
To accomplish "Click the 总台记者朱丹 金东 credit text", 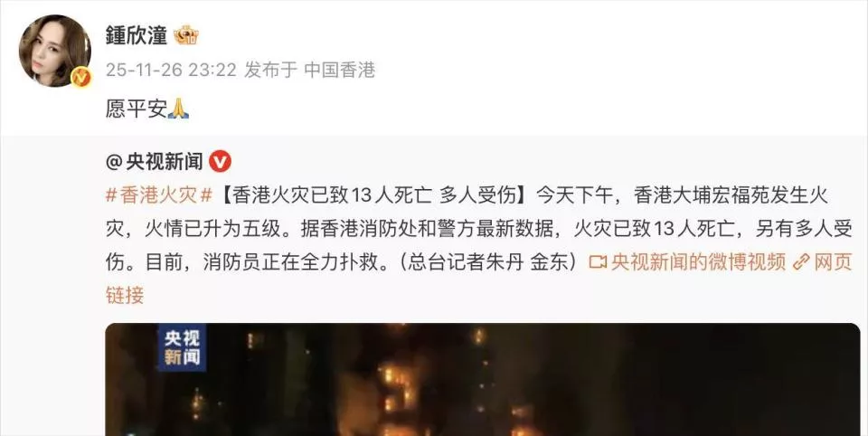I will (x=490, y=262).
